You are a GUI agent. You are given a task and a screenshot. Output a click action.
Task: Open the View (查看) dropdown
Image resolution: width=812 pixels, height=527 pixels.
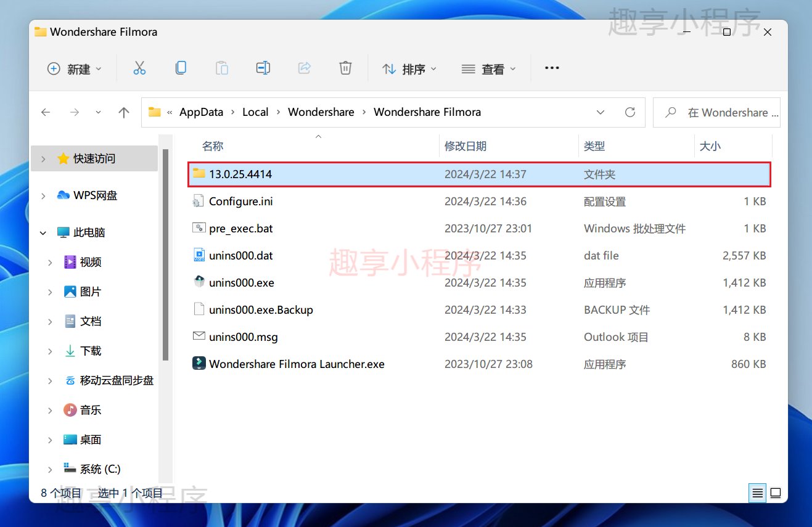pyautogui.click(x=488, y=69)
